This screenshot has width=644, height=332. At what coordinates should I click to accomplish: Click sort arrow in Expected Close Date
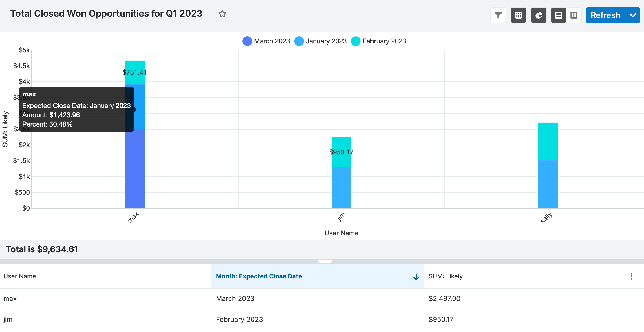coord(416,277)
